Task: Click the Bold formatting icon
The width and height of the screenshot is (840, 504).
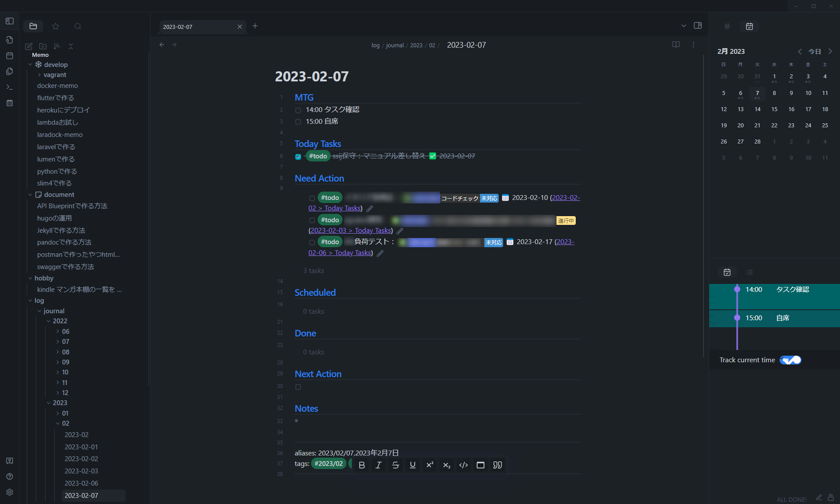Action: (x=362, y=465)
